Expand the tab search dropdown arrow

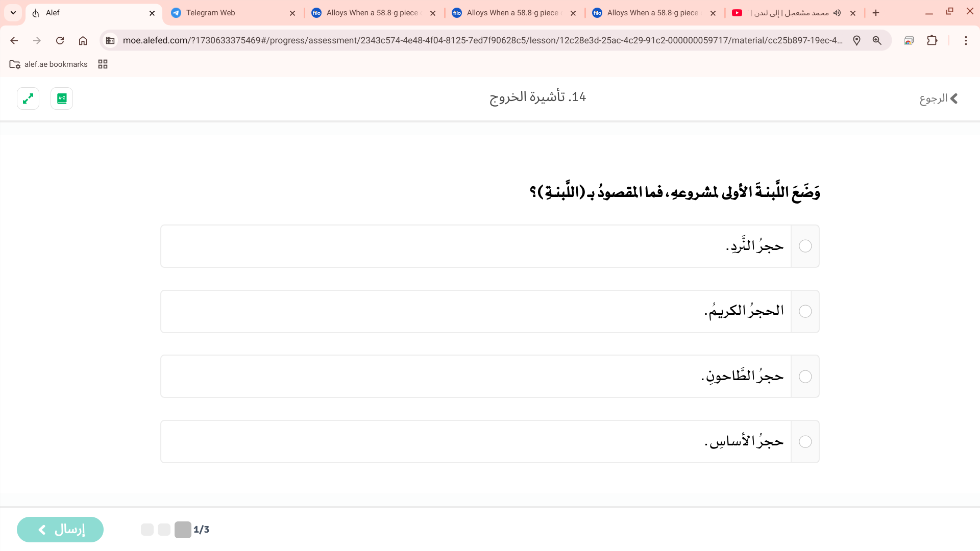point(13,13)
